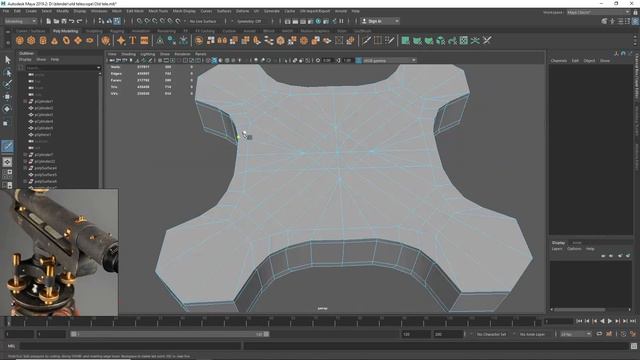This screenshot has width=640, height=360.
Task: Choose the Scale tool in the toolbox
Action: click(x=7, y=123)
